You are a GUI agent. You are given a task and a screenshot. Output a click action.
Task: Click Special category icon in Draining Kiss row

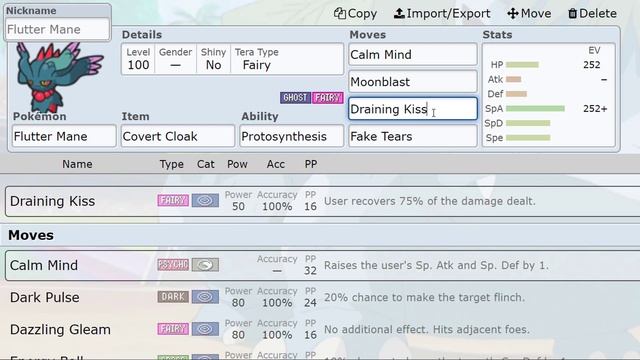tap(205, 200)
